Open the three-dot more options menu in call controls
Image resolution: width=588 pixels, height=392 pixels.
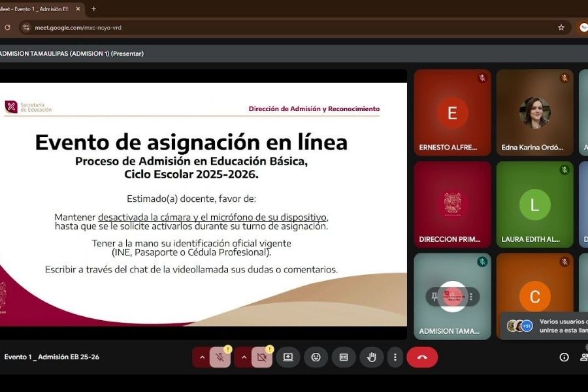(x=394, y=357)
